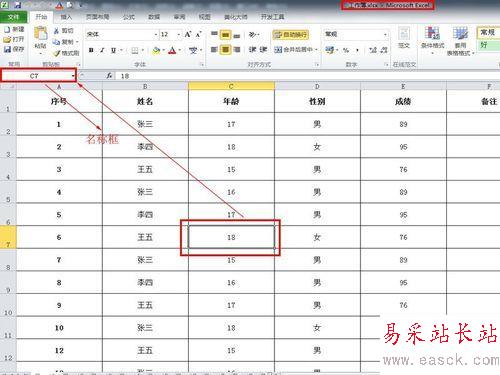Open the Paste options arrow below Paste
Image resolution: width=500 pixels, height=375 pixels.
pos(41,54)
